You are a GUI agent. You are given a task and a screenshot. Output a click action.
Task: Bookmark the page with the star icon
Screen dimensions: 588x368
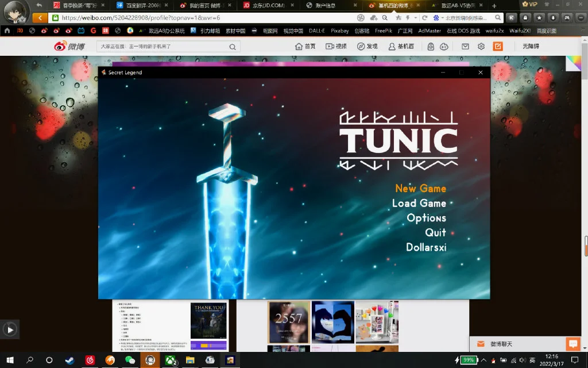pos(399,18)
